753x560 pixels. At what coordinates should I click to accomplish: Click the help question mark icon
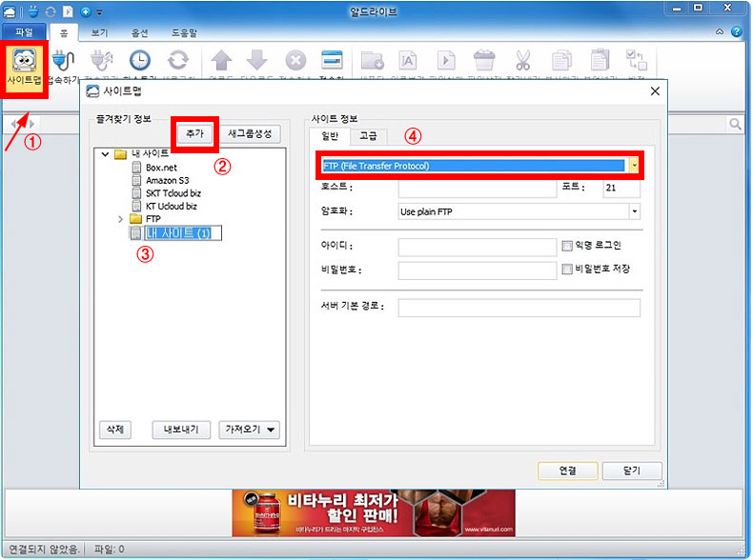(x=736, y=31)
